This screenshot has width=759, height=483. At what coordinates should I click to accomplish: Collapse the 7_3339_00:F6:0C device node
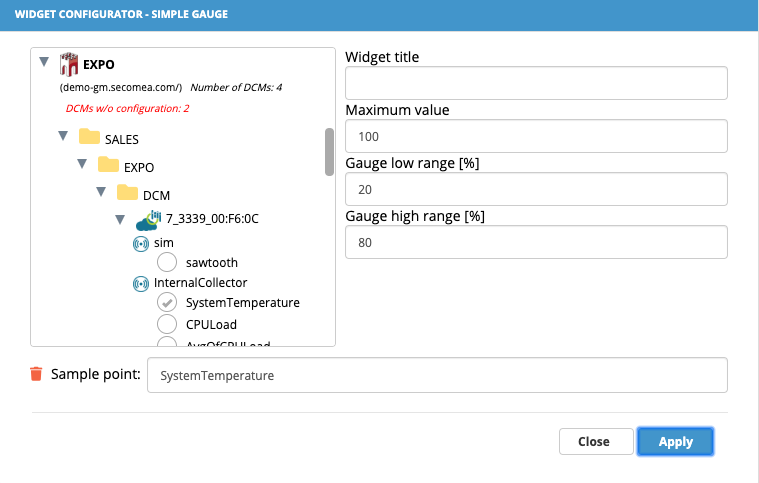120,220
